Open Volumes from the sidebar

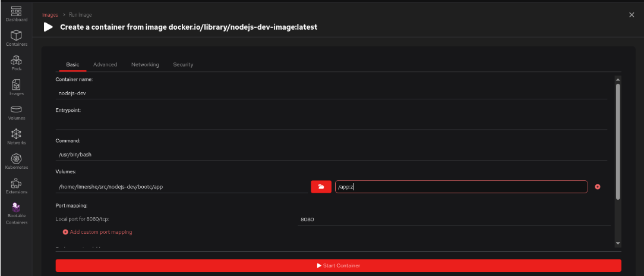pos(17,112)
